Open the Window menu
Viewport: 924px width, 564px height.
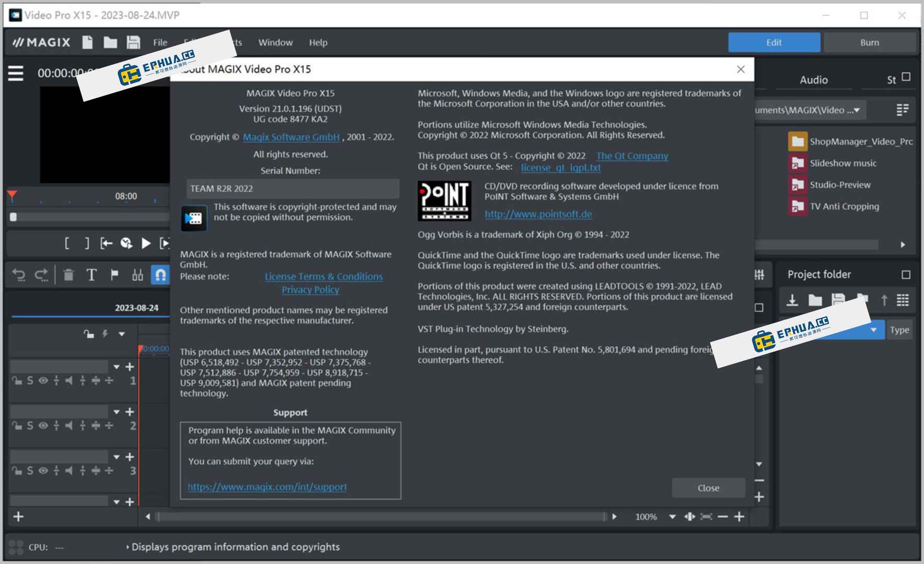275,42
